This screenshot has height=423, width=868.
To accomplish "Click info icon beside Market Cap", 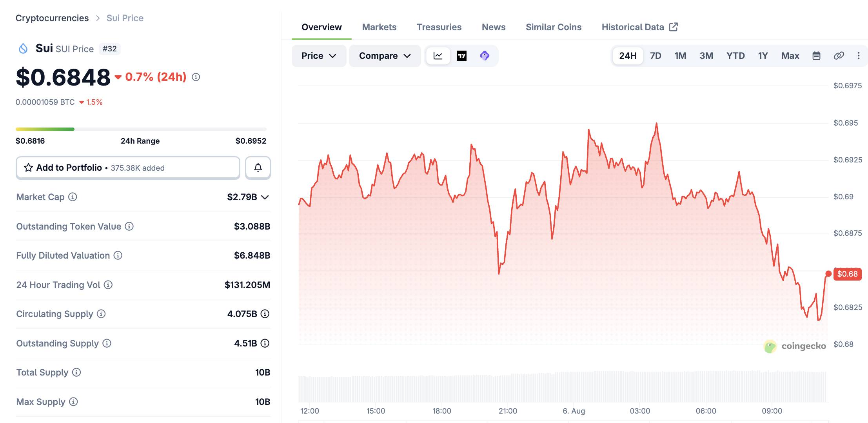I will tap(73, 197).
